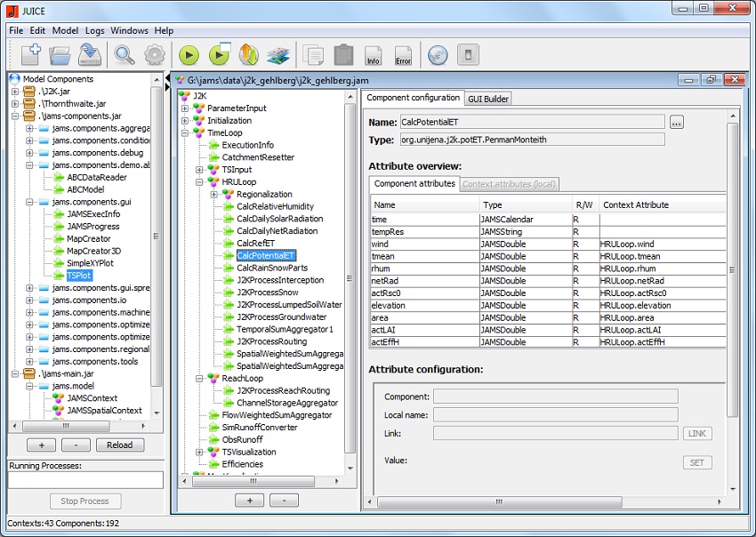Collapse the ReachLoop context node

click(x=199, y=378)
